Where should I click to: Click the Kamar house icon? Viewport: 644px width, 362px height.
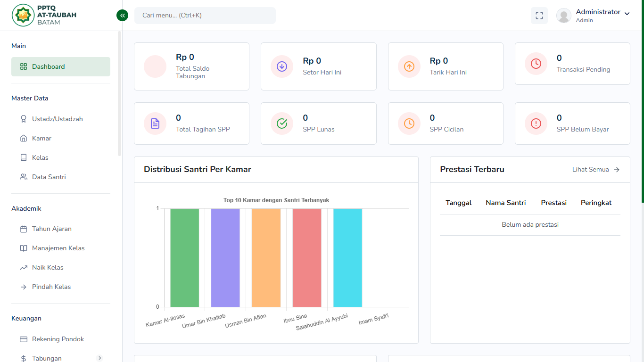(x=24, y=138)
